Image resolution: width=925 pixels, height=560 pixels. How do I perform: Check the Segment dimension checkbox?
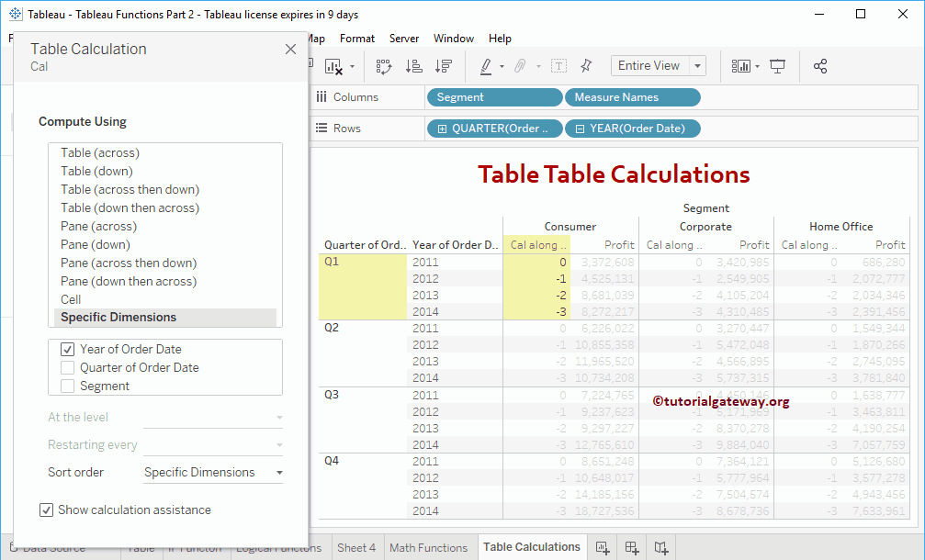click(x=68, y=386)
